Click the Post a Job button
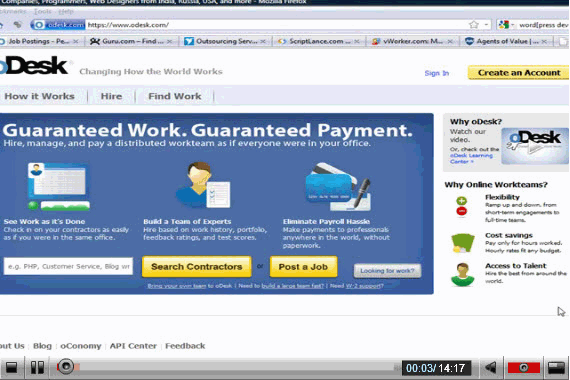This screenshot has height=380, width=570. [303, 267]
